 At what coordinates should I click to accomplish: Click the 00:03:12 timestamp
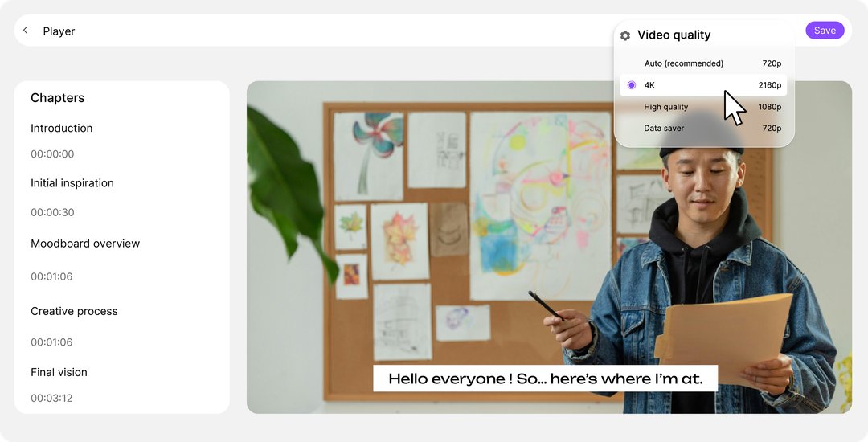(x=51, y=399)
